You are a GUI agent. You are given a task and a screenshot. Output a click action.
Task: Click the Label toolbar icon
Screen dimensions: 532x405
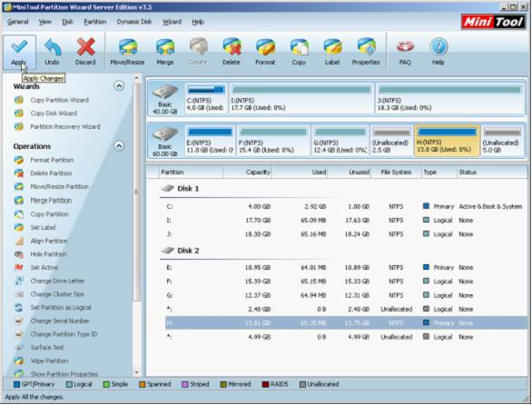332,47
